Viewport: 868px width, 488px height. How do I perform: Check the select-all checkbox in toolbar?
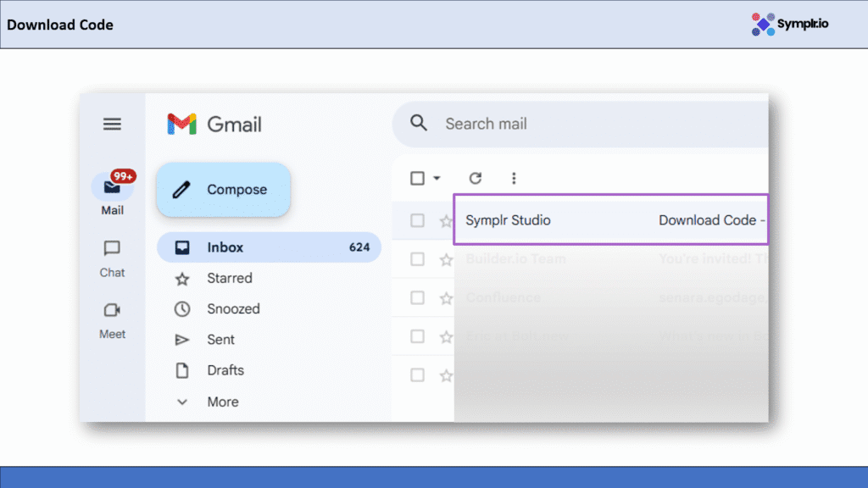[x=417, y=178]
